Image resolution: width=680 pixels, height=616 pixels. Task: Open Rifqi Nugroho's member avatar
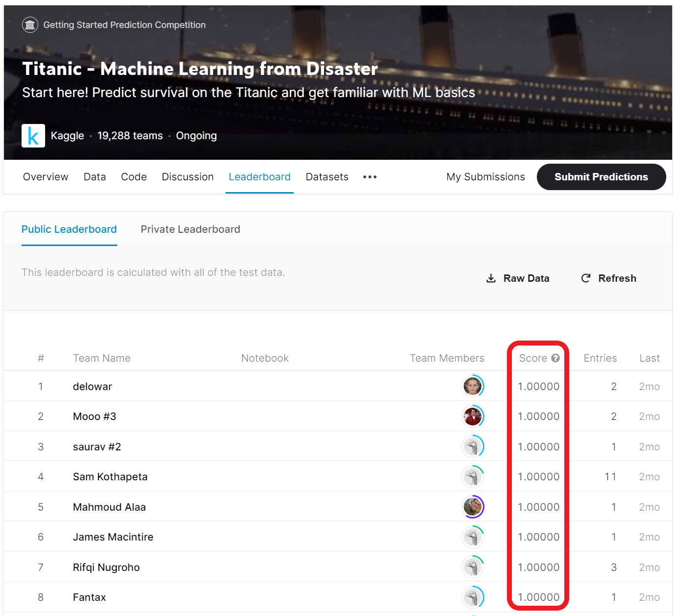point(473,567)
